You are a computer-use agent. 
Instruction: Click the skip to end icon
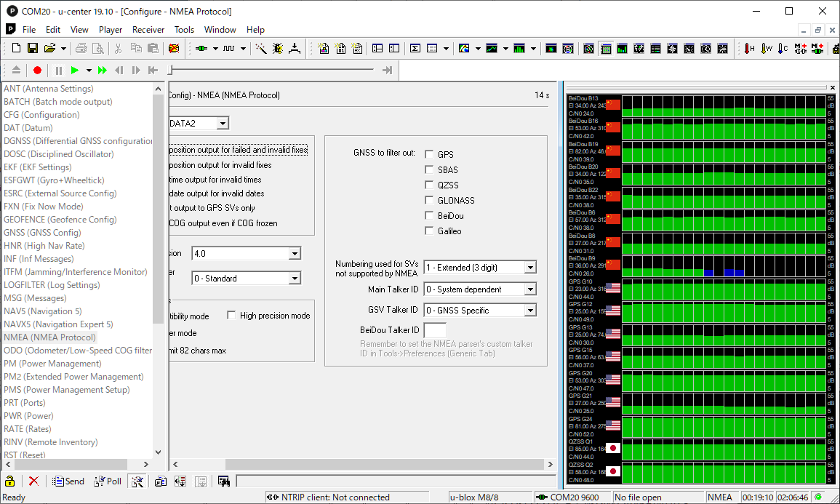point(388,70)
